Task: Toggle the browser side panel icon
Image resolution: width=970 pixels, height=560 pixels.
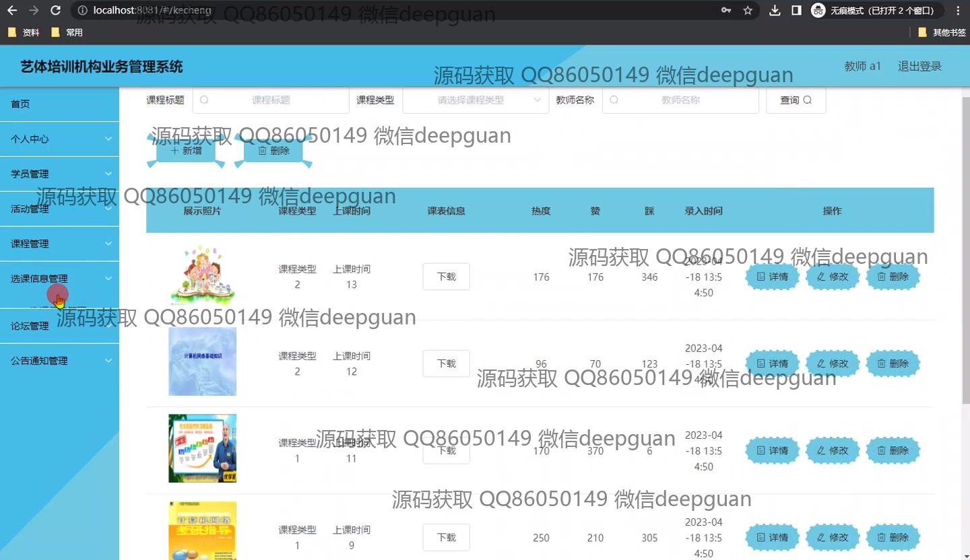Action: [796, 11]
